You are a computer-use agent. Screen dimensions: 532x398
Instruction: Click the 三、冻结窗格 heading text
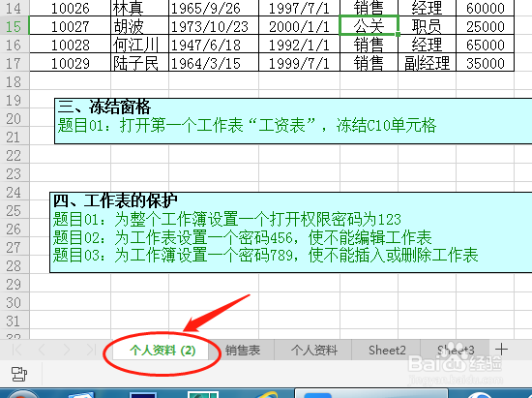pos(104,107)
